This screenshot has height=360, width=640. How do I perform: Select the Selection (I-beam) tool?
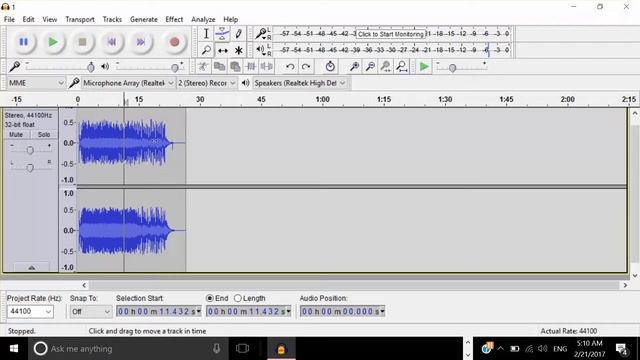click(x=206, y=34)
